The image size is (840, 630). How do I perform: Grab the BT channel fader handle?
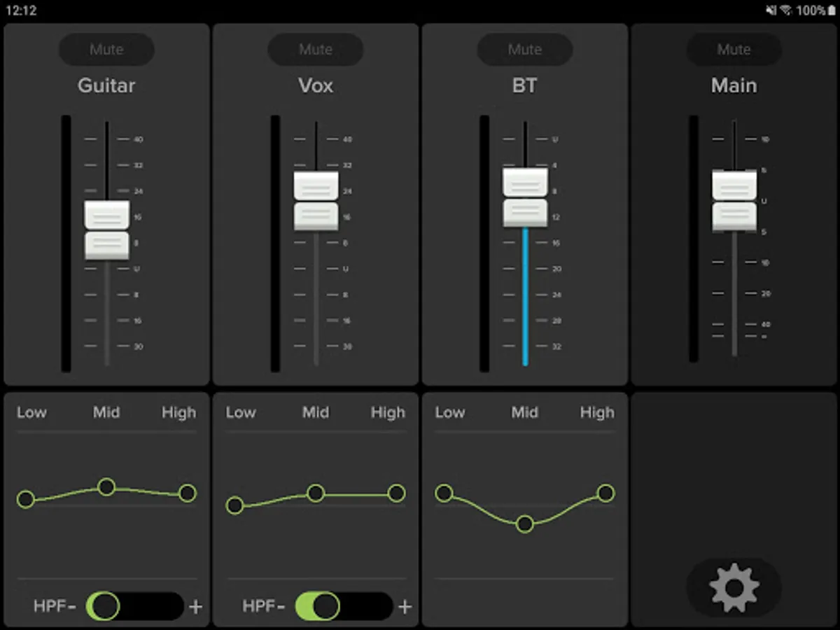(x=526, y=197)
